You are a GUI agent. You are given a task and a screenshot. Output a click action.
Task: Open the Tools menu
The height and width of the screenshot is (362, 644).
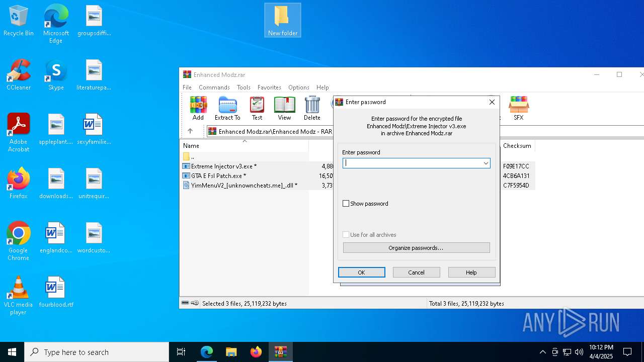click(x=244, y=87)
